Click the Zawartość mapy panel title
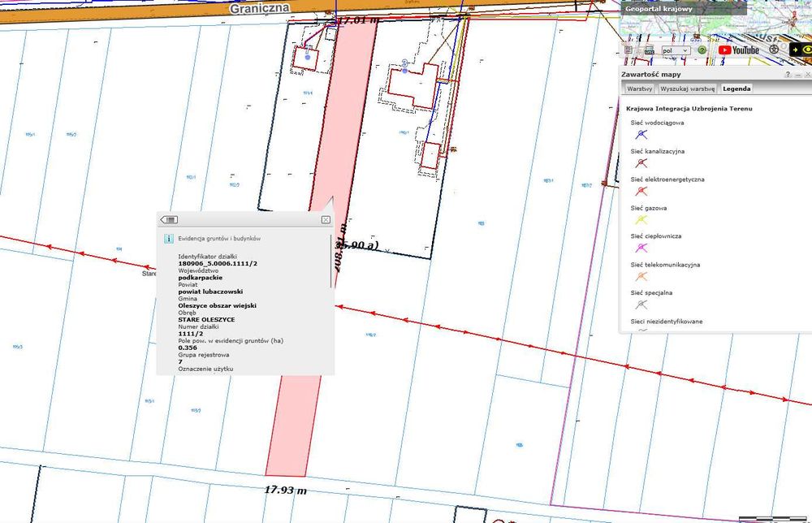The width and height of the screenshot is (812, 523). [651, 75]
